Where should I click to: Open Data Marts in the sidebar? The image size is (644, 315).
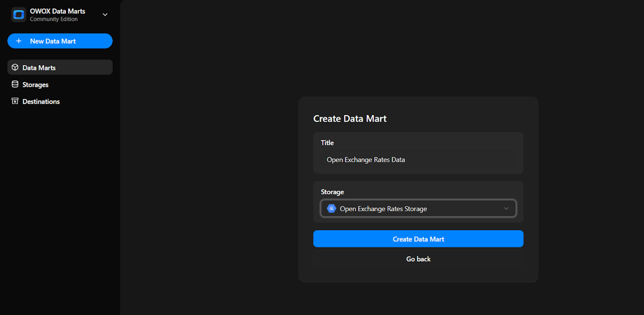60,67
